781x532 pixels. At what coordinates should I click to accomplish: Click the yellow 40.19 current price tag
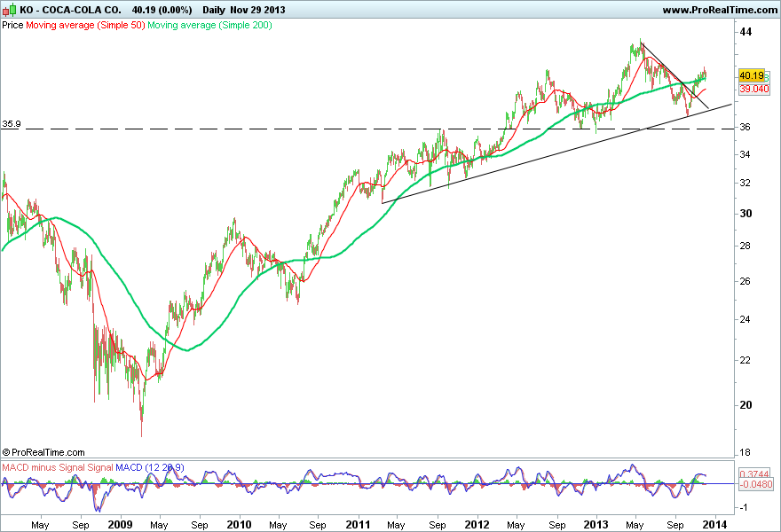coord(752,75)
